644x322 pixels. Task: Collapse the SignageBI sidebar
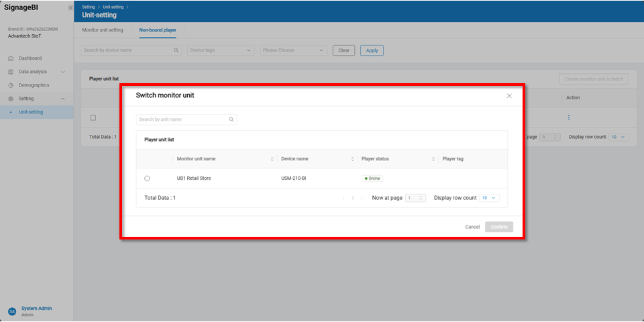(70, 7)
